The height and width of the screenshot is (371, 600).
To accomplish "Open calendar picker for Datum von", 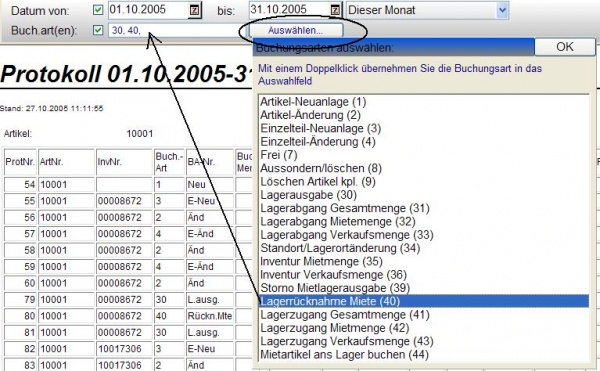I will [194, 10].
